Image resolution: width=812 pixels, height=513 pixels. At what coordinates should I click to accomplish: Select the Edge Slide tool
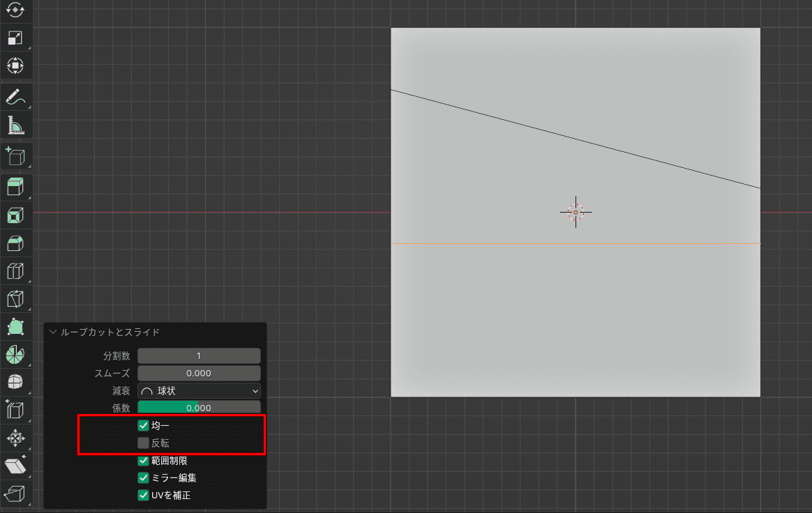point(15,410)
